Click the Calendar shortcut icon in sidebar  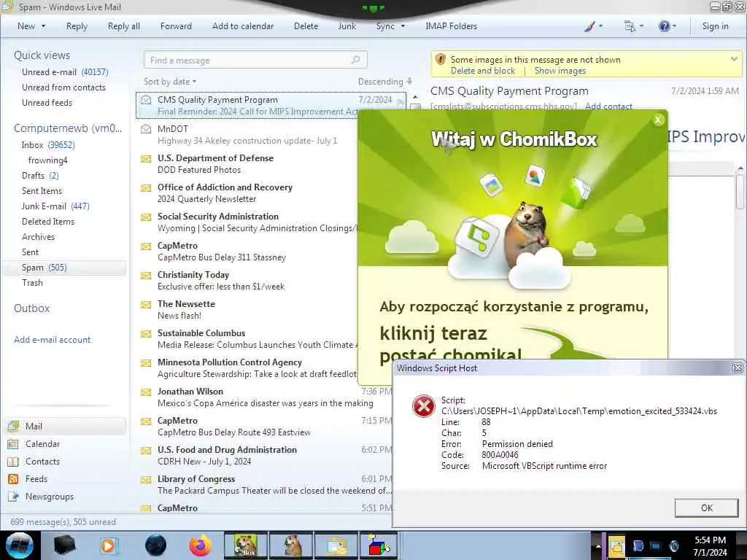tap(13, 444)
